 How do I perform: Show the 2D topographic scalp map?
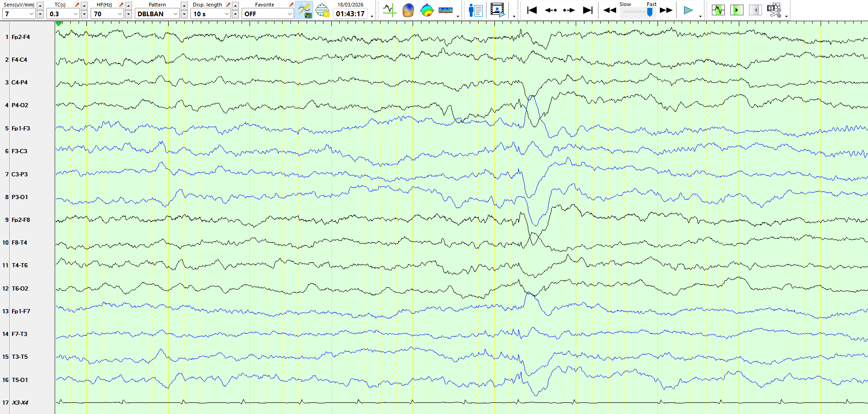pyautogui.click(x=427, y=10)
